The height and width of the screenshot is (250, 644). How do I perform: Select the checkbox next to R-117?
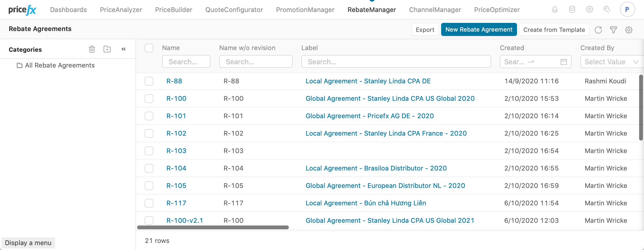[x=149, y=203]
